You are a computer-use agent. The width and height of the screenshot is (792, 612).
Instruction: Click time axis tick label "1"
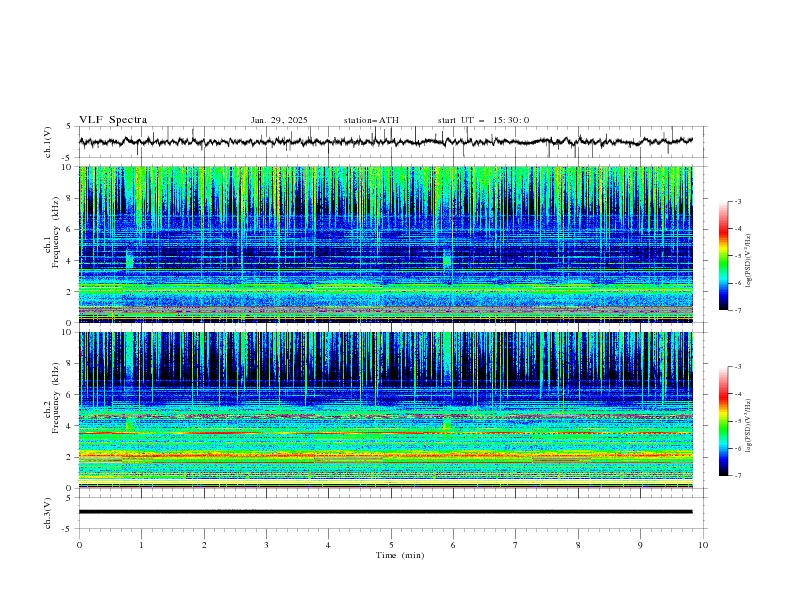tap(141, 545)
